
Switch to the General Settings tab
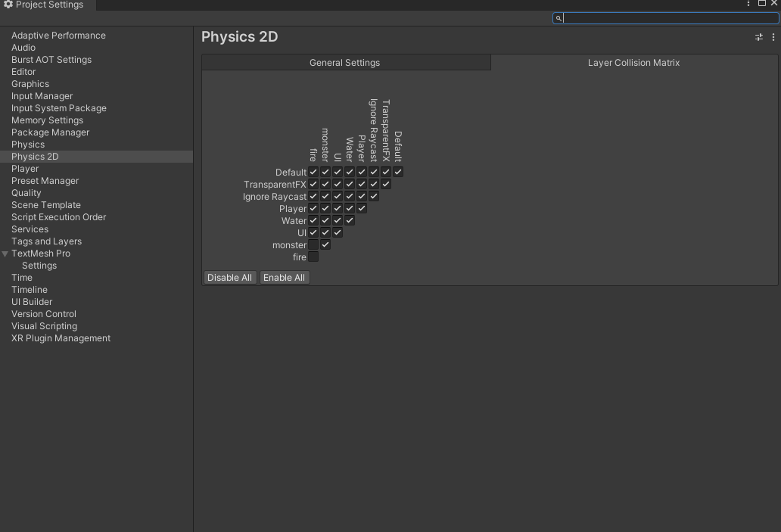coord(346,63)
